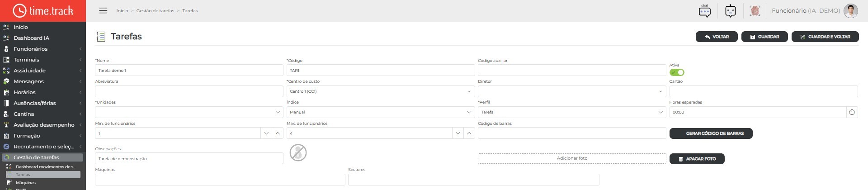Expand the Recrutamento e seleção menu

pos(42,147)
